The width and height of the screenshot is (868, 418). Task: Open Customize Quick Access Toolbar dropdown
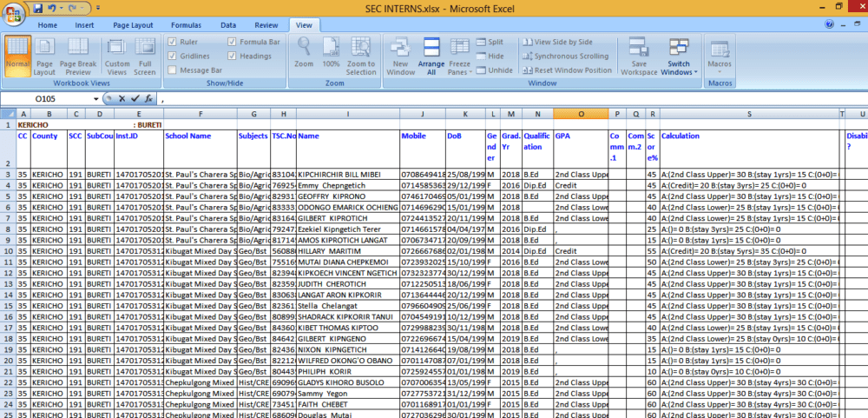[98, 9]
